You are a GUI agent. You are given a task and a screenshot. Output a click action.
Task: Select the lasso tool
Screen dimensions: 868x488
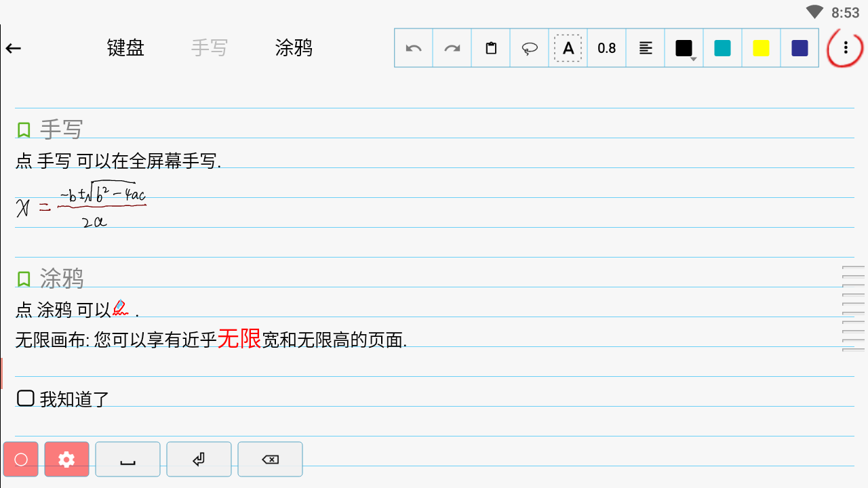point(530,48)
